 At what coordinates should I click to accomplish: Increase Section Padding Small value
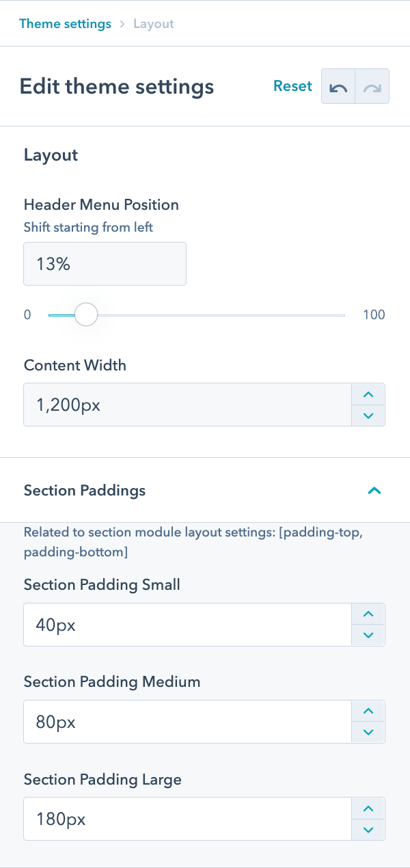coord(368,614)
